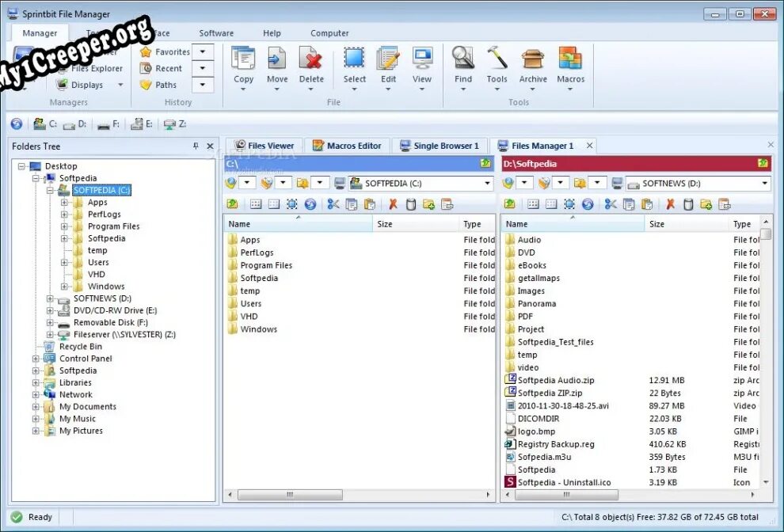784x532 pixels.
Task: Open the Favorites dropdown arrow
Action: tap(203, 51)
